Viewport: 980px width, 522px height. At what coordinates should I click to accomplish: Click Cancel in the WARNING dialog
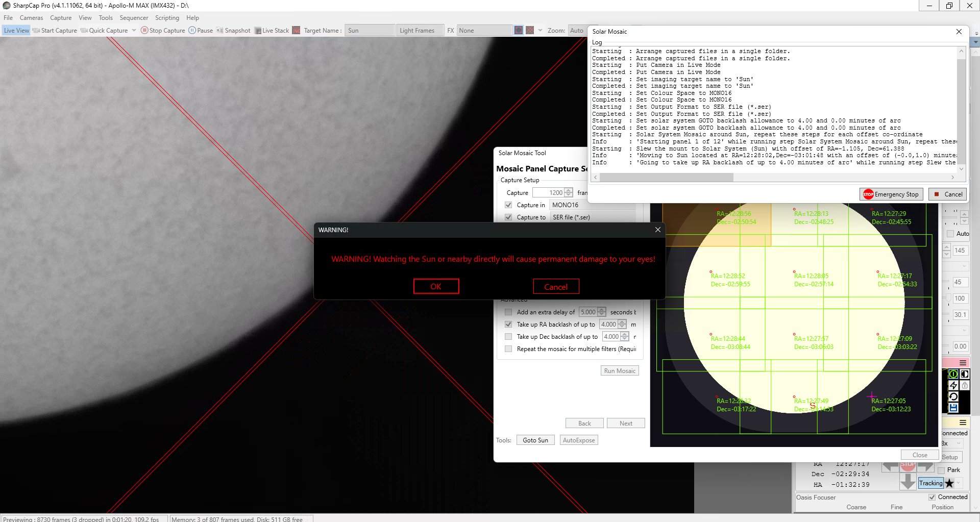pyautogui.click(x=556, y=286)
